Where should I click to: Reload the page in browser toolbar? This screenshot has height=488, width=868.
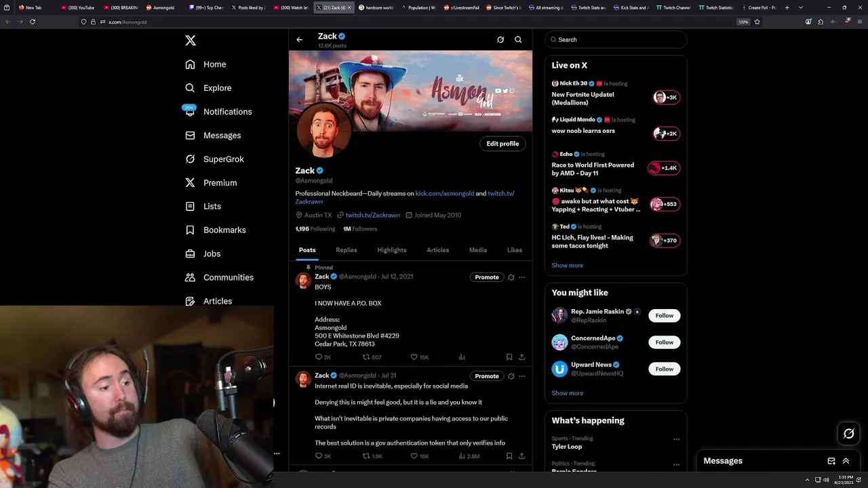(33, 22)
